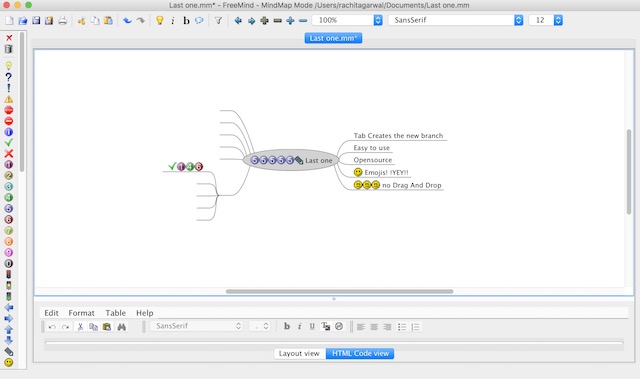Click the light bulb Idea icon in toolbar
640x379 pixels.
tap(160, 20)
